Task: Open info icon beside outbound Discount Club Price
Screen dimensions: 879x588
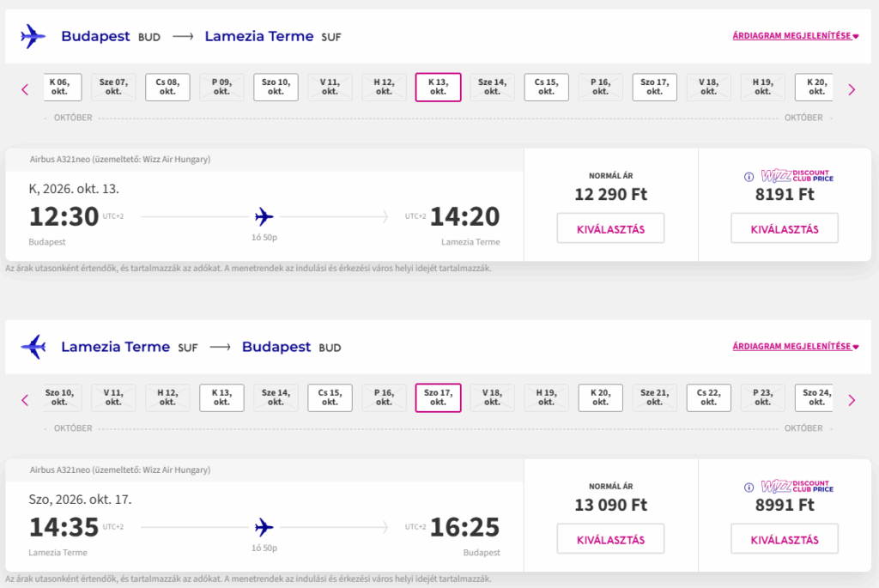Action: (749, 177)
